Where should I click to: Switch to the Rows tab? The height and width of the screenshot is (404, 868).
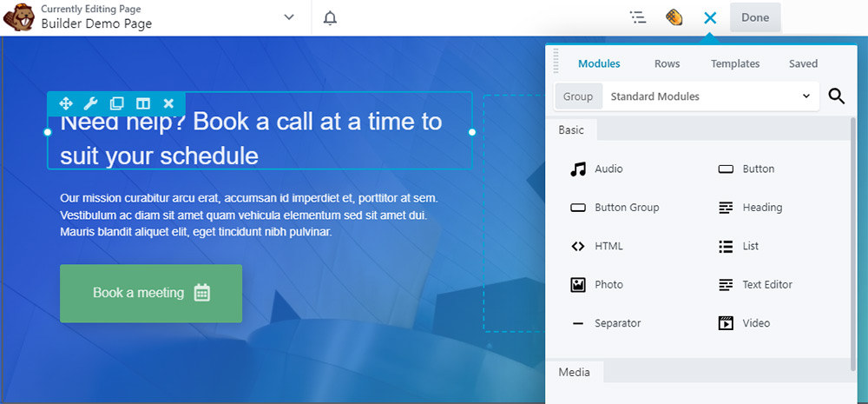[x=667, y=63]
